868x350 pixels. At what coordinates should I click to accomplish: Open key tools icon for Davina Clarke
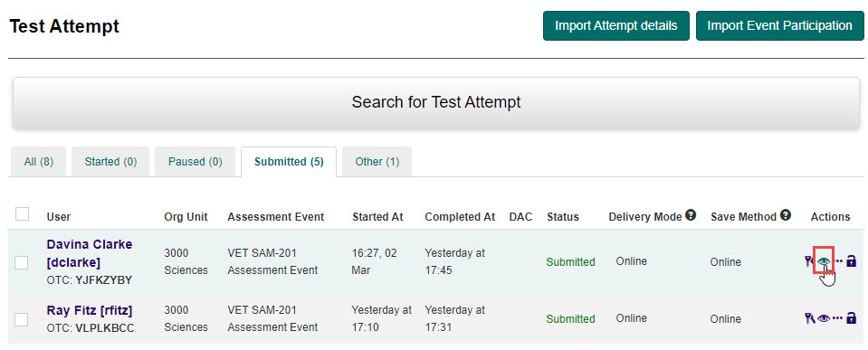click(809, 261)
